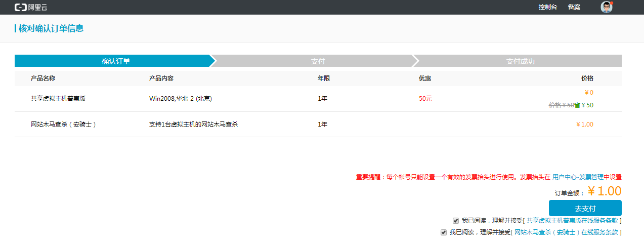The height and width of the screenshot is (246, 644).
Task: Open the 备案 menu item
Action: coord(574,7)
